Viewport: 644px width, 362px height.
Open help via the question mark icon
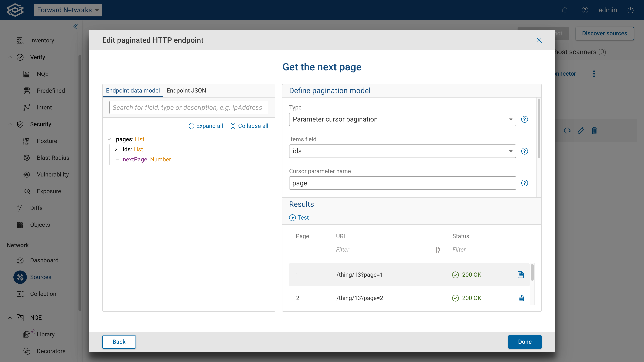pos(585,10)
